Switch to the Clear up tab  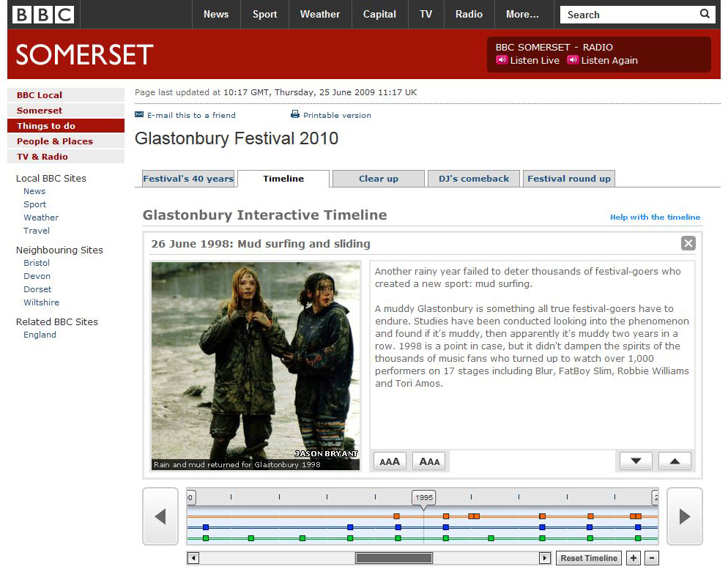point(379,179)
